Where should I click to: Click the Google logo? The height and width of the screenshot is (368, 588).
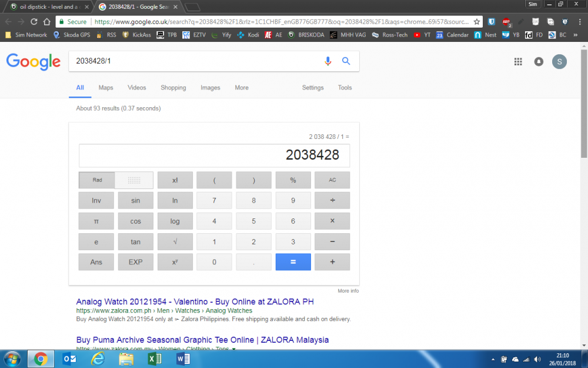[x=34, y=62]
